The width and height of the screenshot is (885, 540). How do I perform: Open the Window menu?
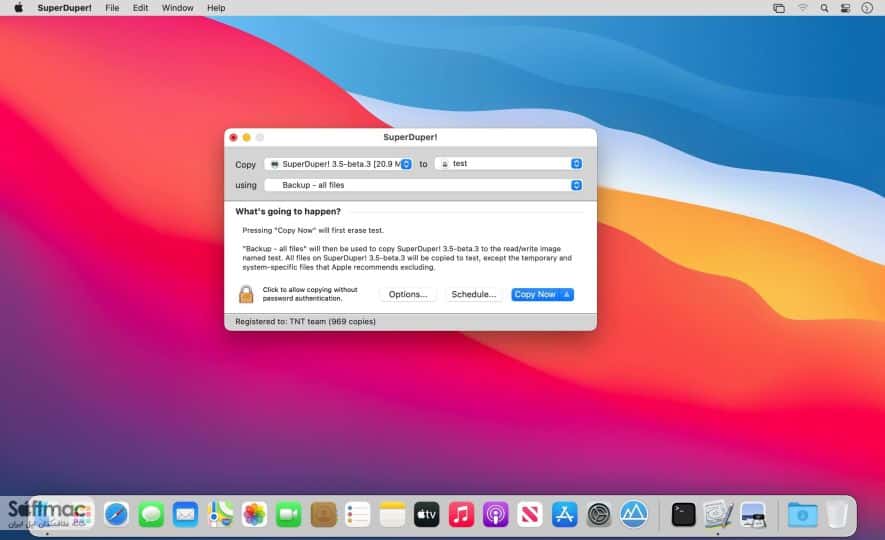[x=178, y=8]
